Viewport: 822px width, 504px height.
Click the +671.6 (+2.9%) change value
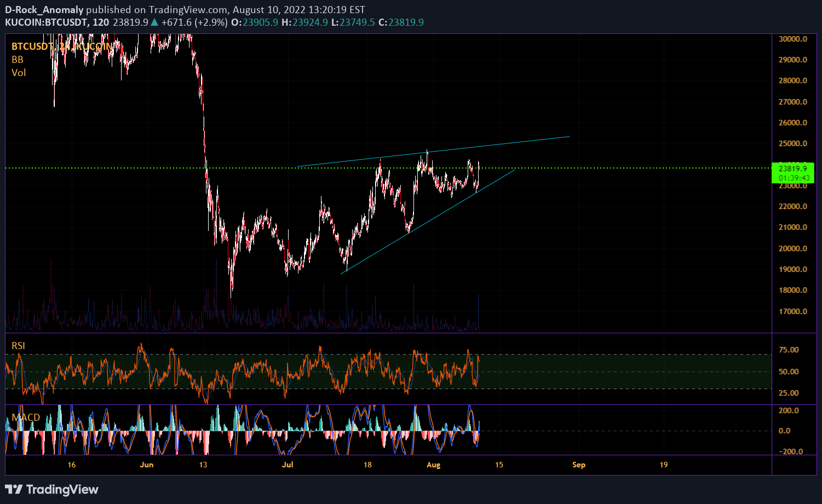click(194, 22)
